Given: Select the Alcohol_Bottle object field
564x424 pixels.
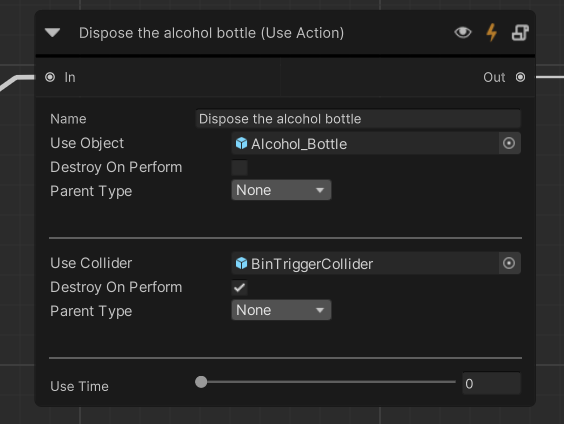Looking at the screenshot, I should 365,143.
